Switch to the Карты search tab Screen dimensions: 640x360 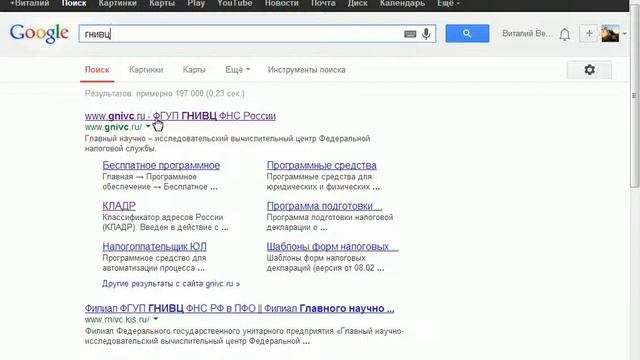(194, 70)
